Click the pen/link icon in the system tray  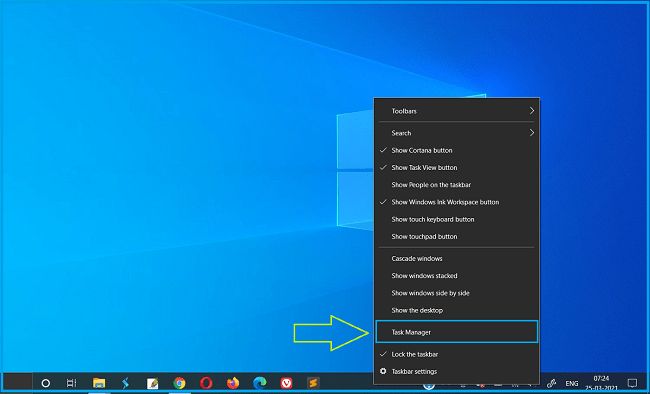[551, 383]
